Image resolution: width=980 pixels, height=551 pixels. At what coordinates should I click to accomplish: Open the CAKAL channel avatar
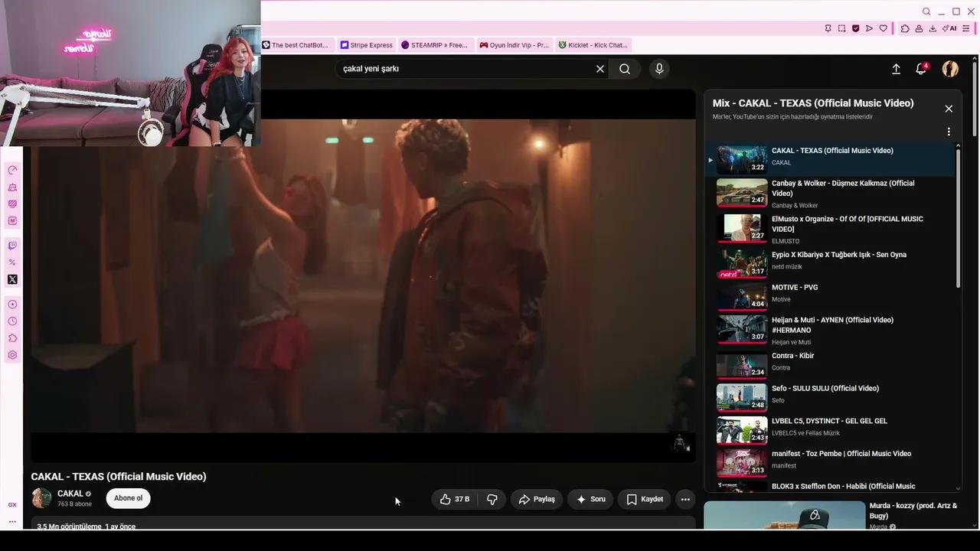tap(41, 498)
